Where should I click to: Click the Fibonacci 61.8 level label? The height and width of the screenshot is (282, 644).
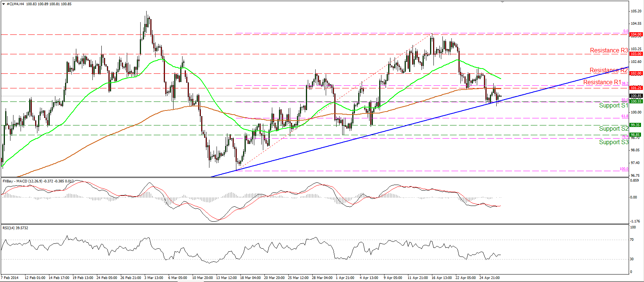[625, 116]
